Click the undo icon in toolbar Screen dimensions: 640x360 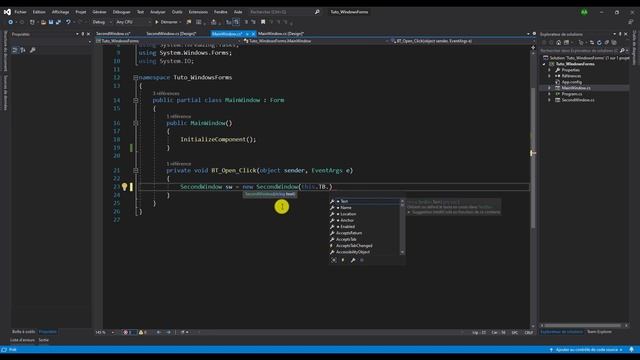[x=68, y=22]
